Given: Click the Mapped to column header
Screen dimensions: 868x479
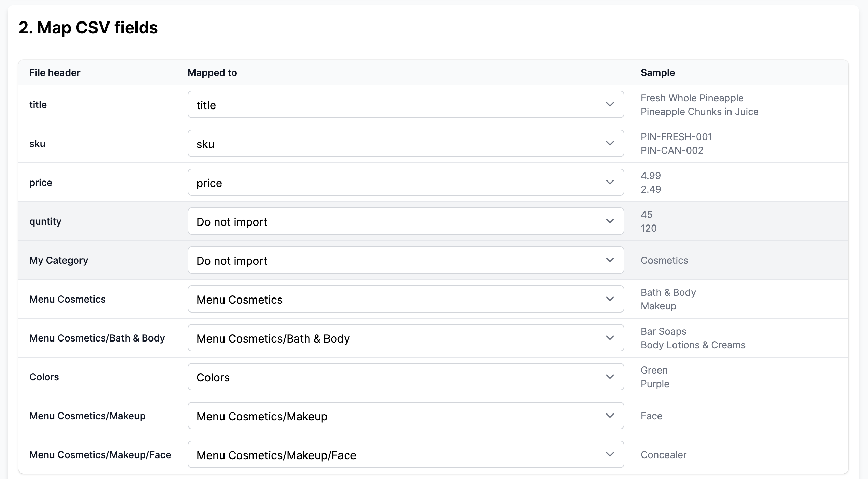Looking at the screenshot, I should pos(212,73).
